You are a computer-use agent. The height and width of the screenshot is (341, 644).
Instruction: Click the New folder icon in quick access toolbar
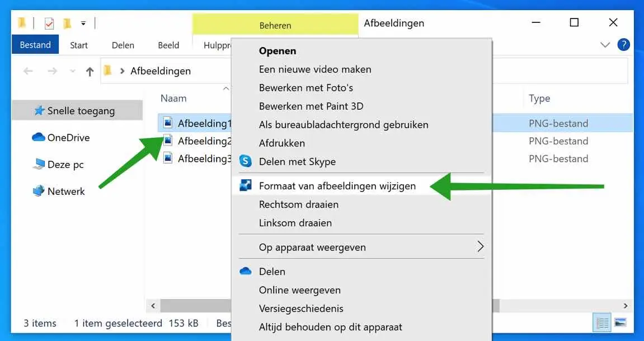tap(67, 24)
